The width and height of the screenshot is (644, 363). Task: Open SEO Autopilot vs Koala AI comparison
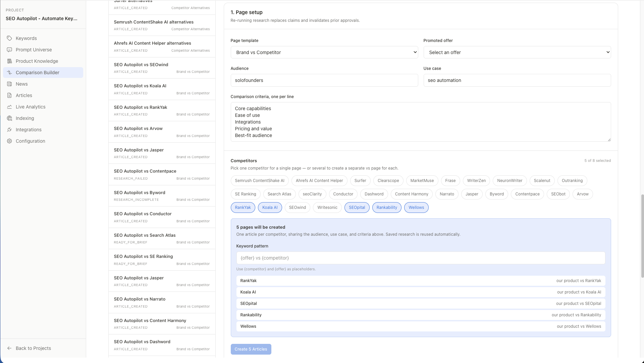tap(162, 89)
